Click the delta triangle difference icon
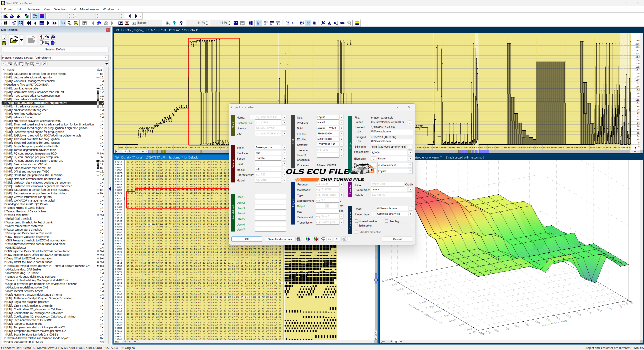Screen dimensions: 644x350 [329, 23]
